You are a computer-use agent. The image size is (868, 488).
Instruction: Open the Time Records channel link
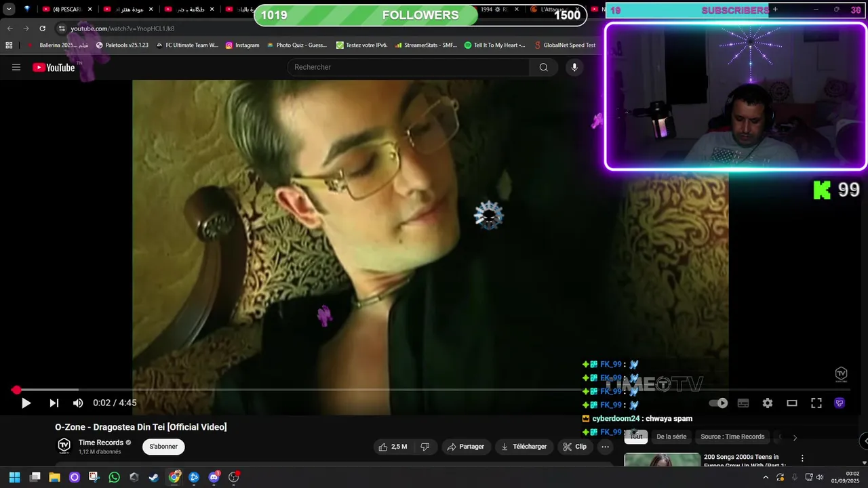tap(101, 443)
